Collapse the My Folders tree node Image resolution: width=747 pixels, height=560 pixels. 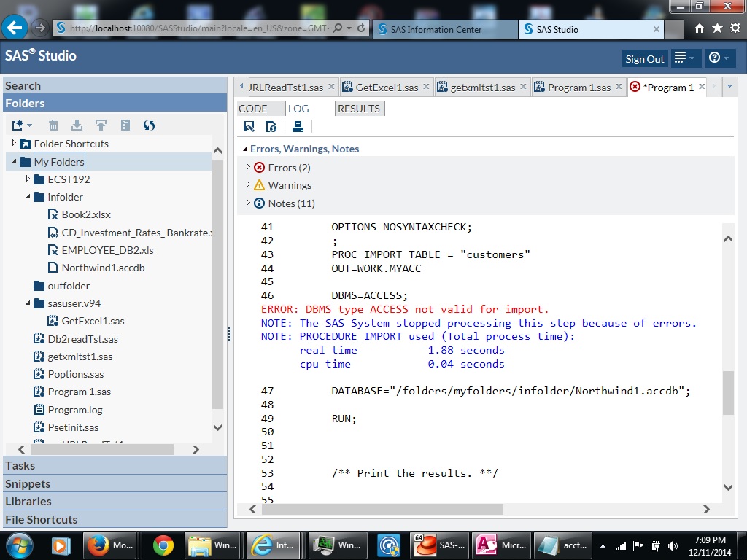coord(14,161)
